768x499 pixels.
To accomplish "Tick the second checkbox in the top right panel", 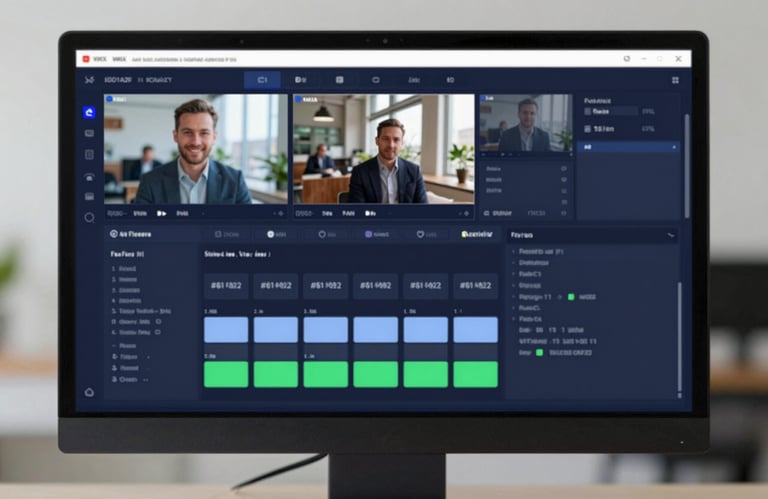I will click(x=587, y=129).
